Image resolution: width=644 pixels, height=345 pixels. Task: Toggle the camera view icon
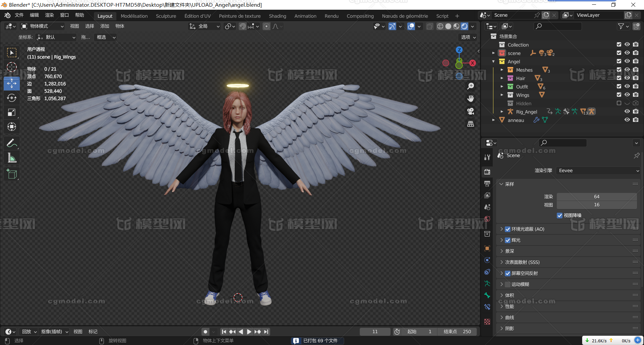click(x=471, y=111)
